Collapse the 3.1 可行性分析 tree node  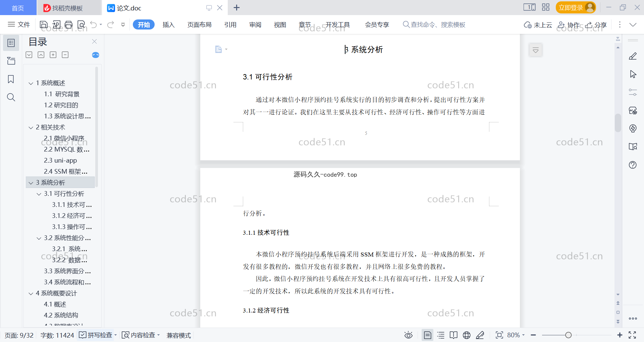39,194
